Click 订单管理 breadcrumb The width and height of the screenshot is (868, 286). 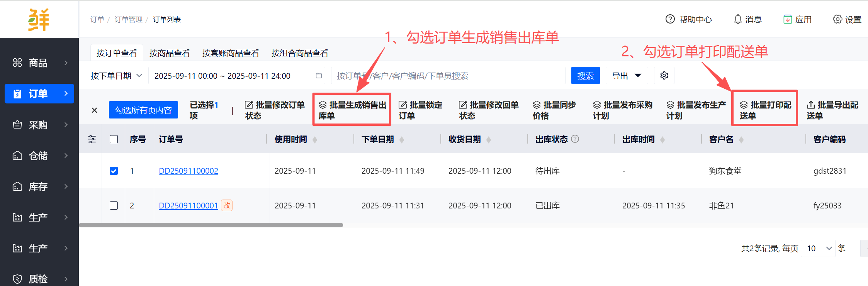[128, 19]
